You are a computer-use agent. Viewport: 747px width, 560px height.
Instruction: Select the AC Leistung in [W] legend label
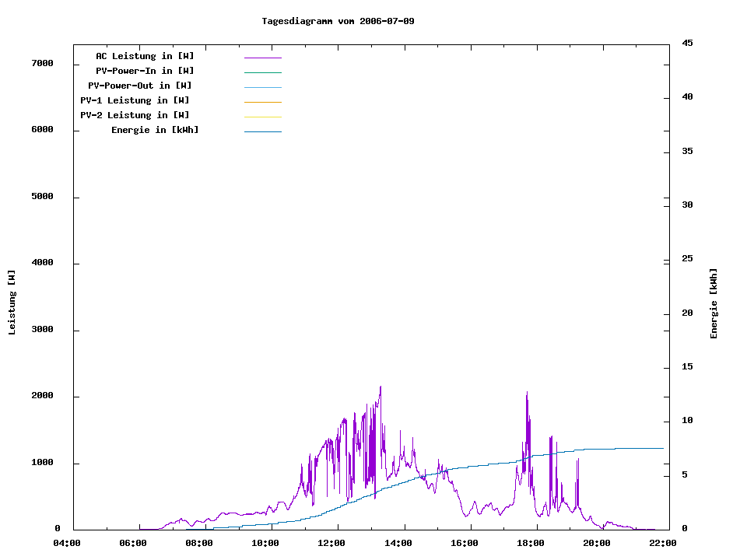[x=145, y=56]
